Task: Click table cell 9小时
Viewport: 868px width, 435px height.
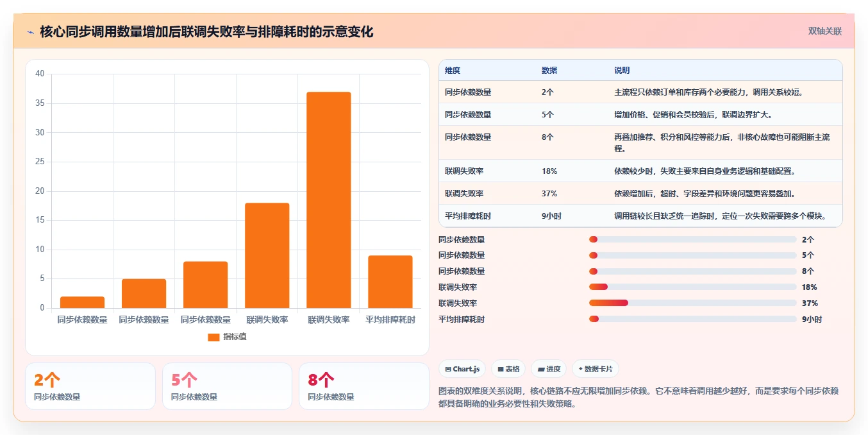Action: [x=551, y=216]
